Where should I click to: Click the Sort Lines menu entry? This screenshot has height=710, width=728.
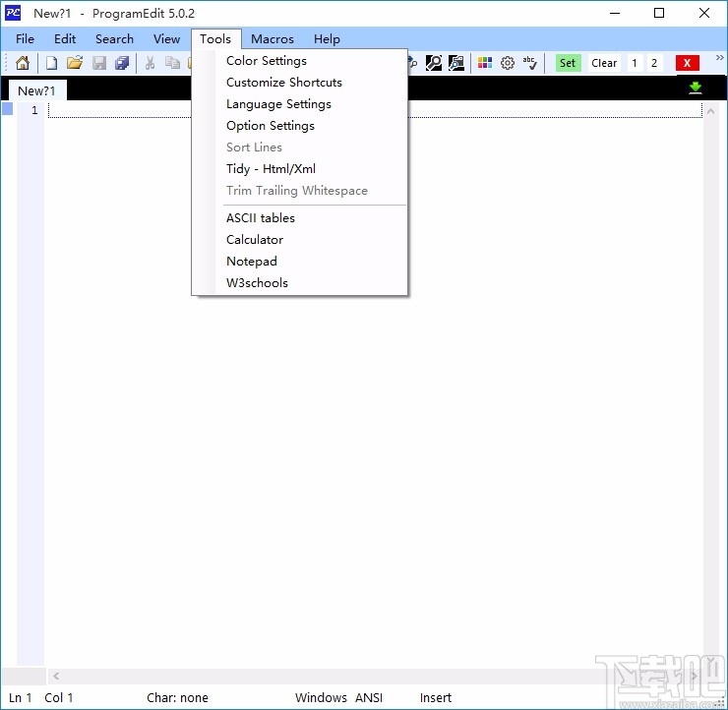tap(300, 148)
